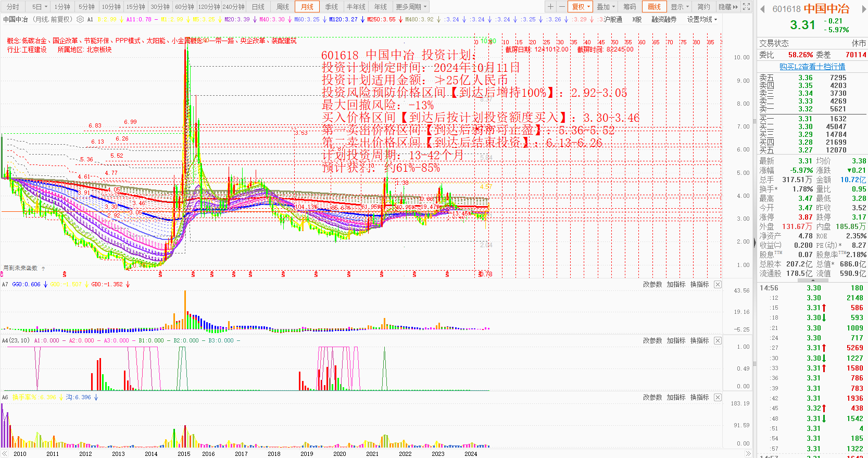Toggle the 隐藏 hide panel button
Viewport: 868px width, 458px height.
tap(728, 7)
